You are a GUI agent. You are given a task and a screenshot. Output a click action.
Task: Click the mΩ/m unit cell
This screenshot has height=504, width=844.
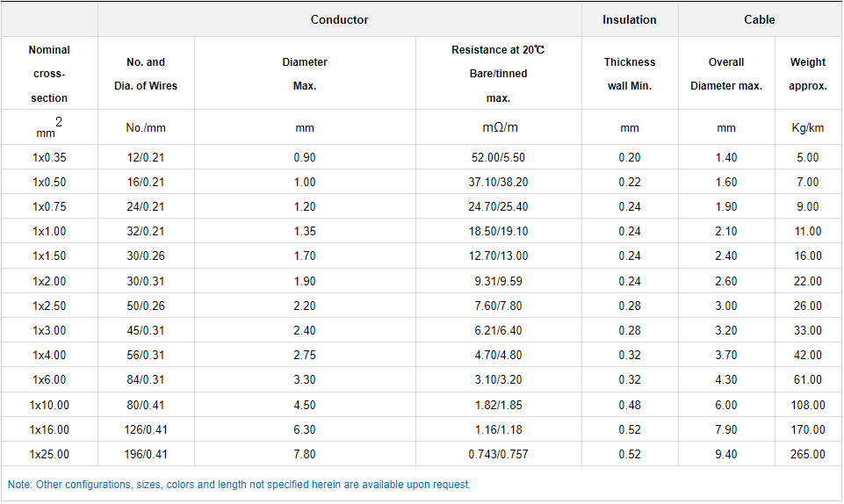point(498,128)
